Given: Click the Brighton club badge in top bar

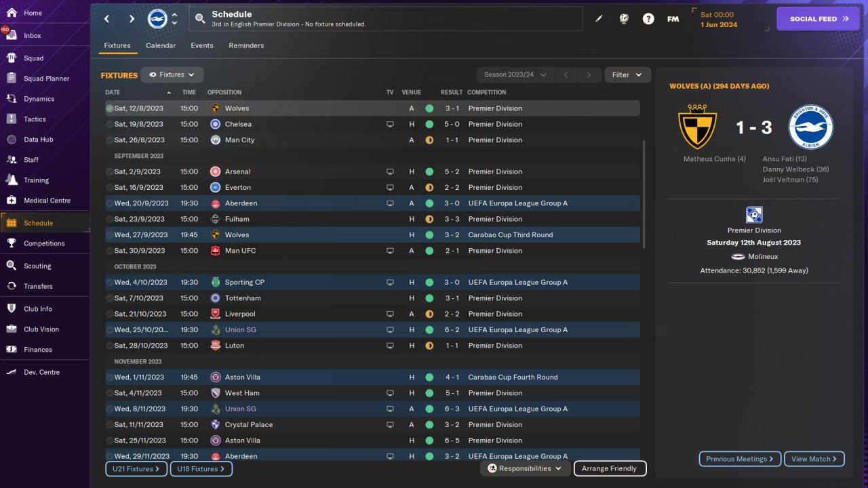Looking at the screenshot, I should [x=157, y=19].
